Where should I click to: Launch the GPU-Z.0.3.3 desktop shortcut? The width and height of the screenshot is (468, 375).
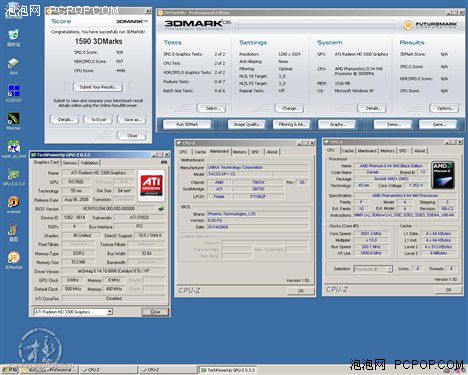(13, 176)
